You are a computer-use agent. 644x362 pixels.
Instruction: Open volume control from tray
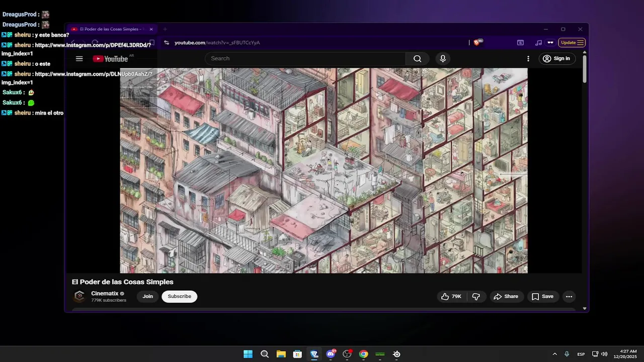click(x=604, y=354)
